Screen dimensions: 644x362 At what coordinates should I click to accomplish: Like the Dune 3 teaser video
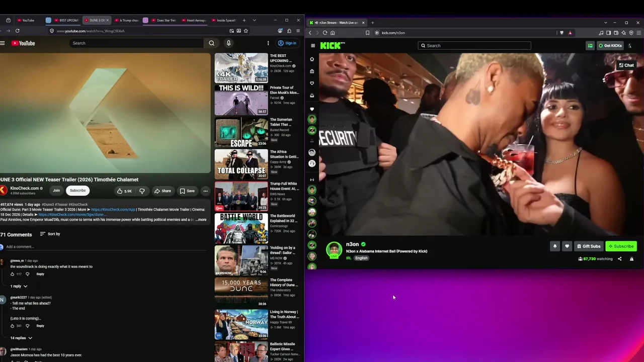click(x=124, y=191)
